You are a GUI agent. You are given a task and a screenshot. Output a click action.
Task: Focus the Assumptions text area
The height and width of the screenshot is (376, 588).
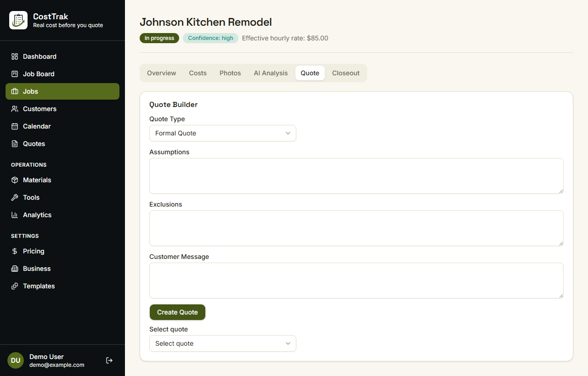point(356,176)
